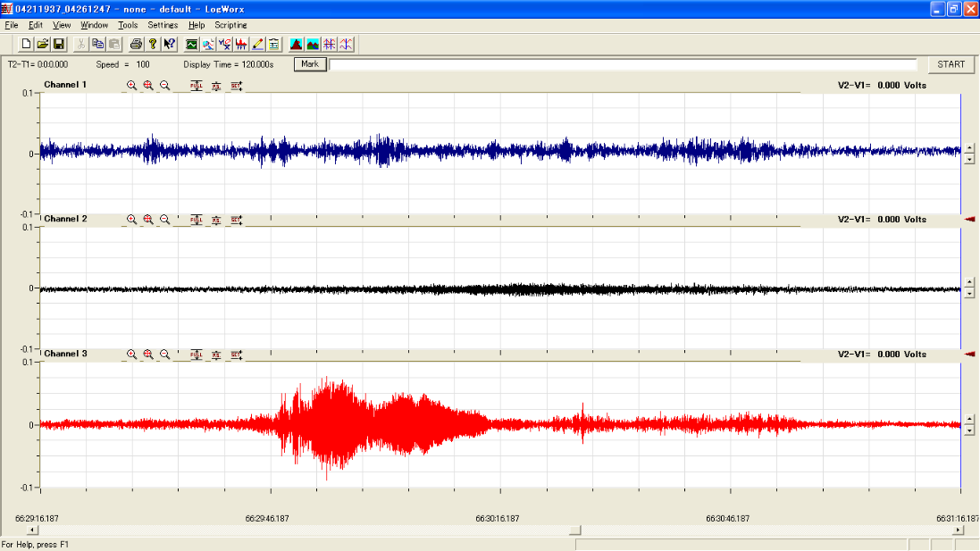
Task: Click the horizontal scrollbar thumb
Action: click(x=574, y=530)
